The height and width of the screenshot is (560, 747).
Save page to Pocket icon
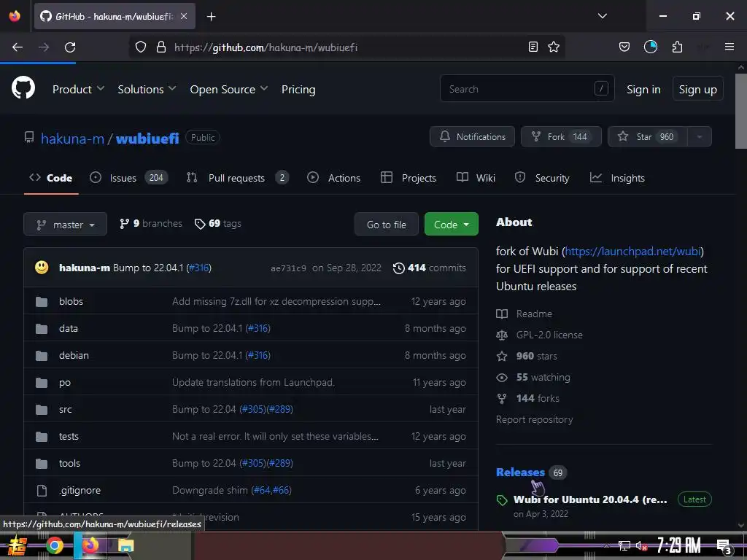pyautogui.click(x=624, y=47)
